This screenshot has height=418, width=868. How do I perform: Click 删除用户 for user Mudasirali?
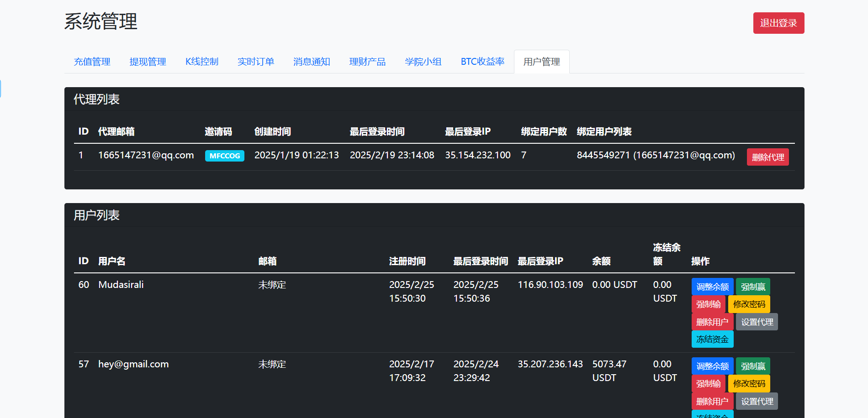click(x=712, y=322)
